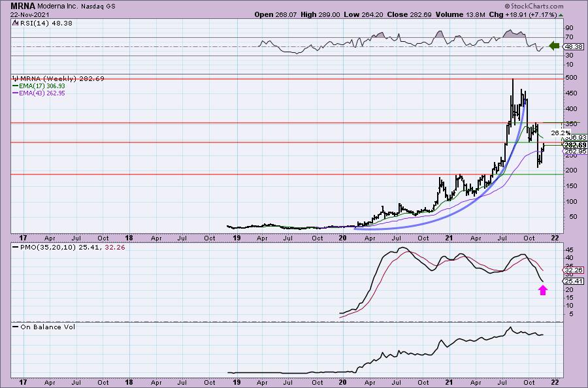Click the 17 year label on the bottom axis

23,382
